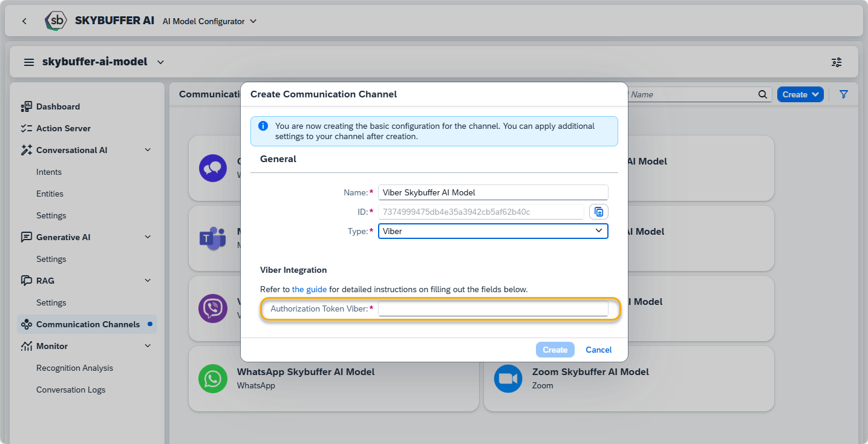Expand the skybuffer-ai-model selector chevron
The height and width of the screenshot is (444, 868).
click(160, 62)
